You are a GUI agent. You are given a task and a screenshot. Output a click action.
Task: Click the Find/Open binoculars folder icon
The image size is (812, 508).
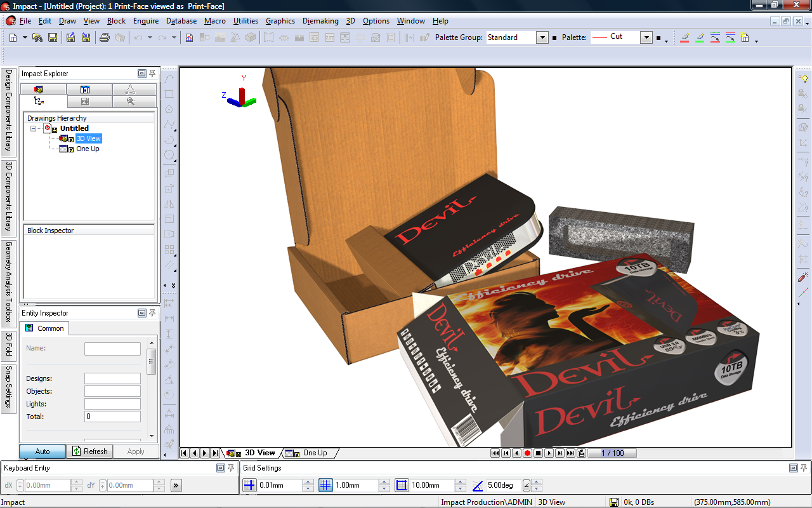click(38, 37)
